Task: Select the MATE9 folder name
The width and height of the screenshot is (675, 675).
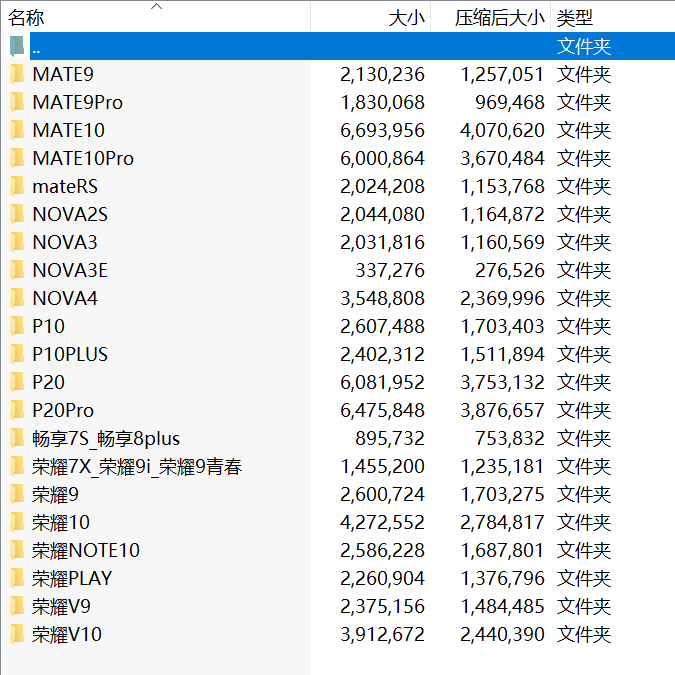Action: 63,74
